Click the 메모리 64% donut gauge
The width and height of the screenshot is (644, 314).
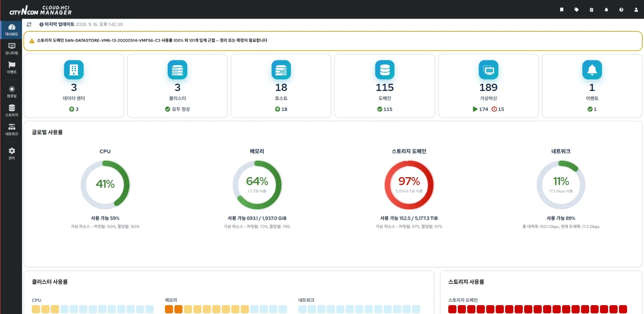point(257,185)
